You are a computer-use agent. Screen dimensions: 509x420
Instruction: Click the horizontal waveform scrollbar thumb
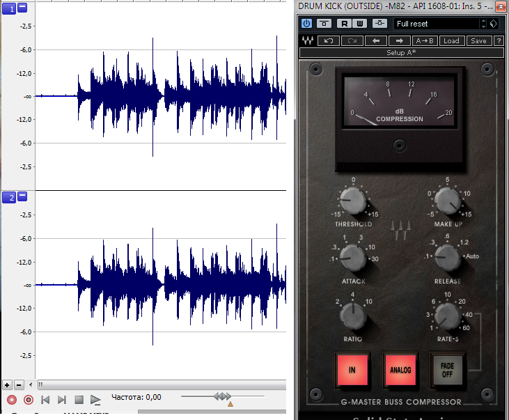click(x=162, y=385)
